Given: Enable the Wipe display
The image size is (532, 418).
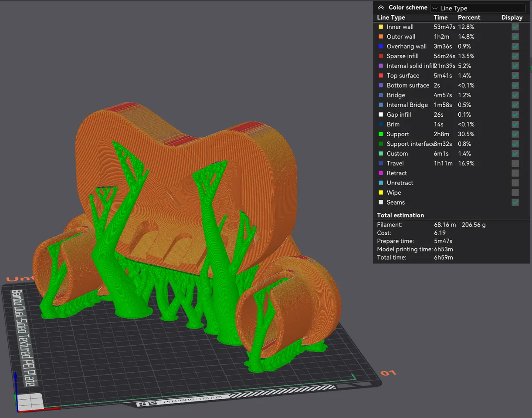Looking at the screenshot, I should point(515,192).
